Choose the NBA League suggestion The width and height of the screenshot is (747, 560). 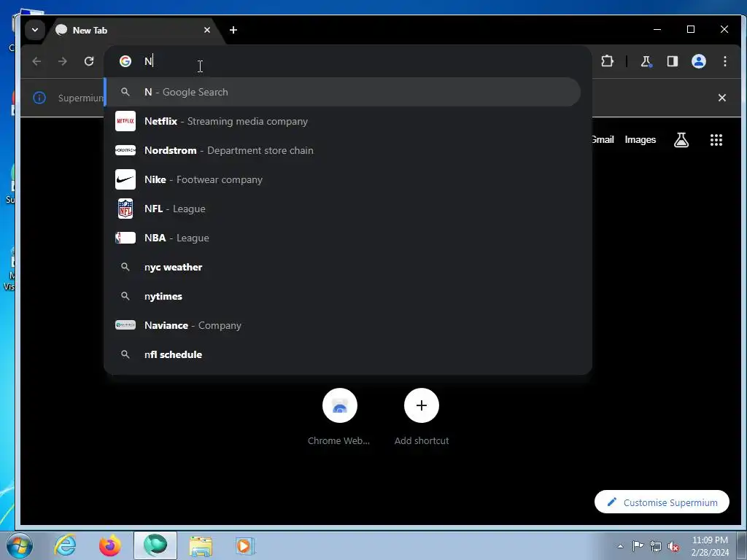coord(343,238)
